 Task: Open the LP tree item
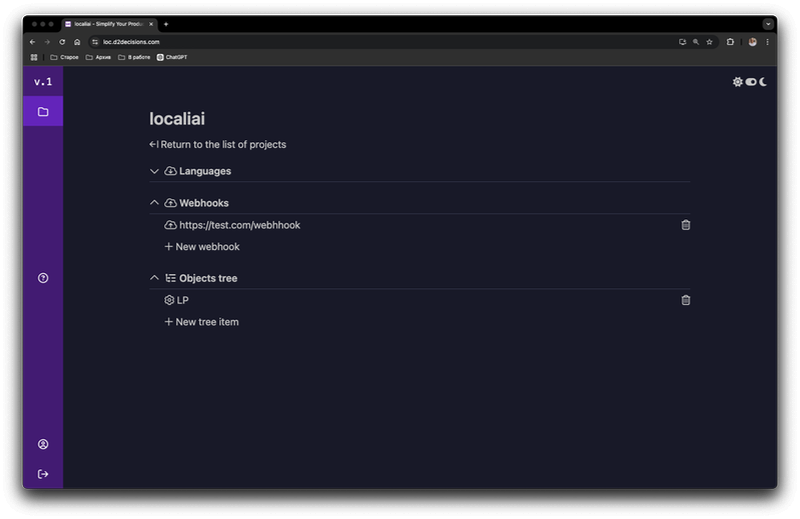tap(183, 300)
